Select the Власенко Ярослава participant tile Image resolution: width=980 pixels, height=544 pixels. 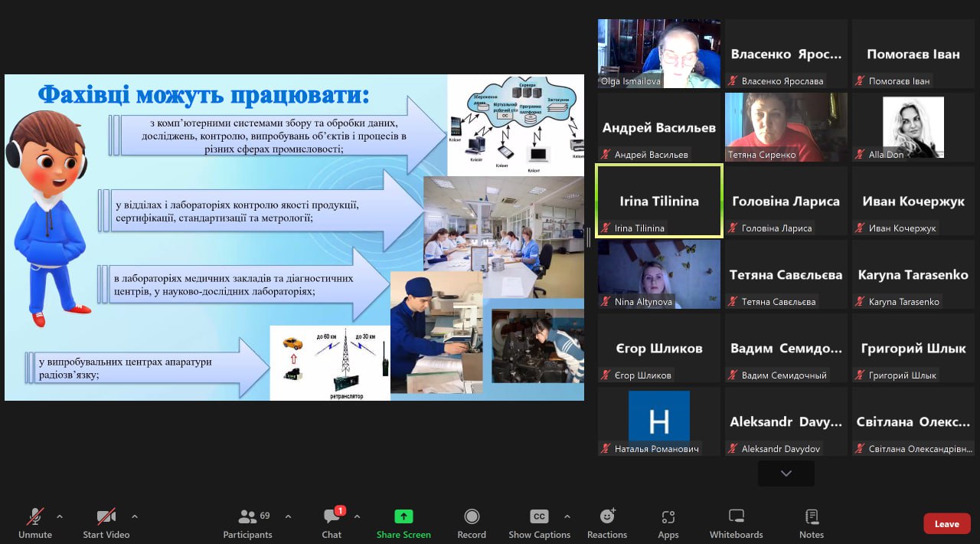tap(786, 54)
